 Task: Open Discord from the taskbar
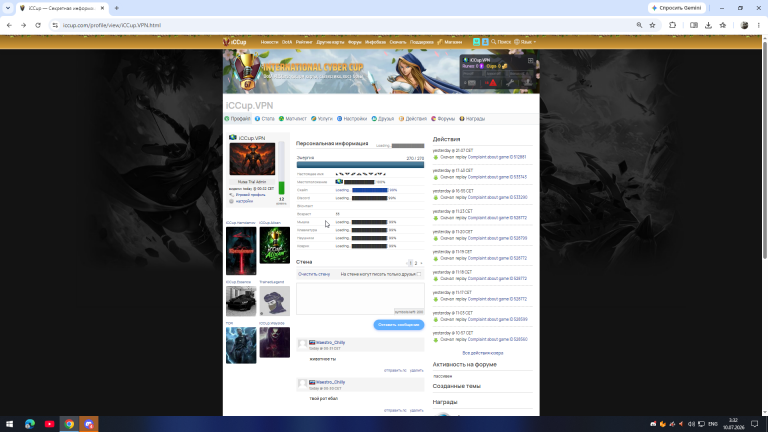(89, 424)
